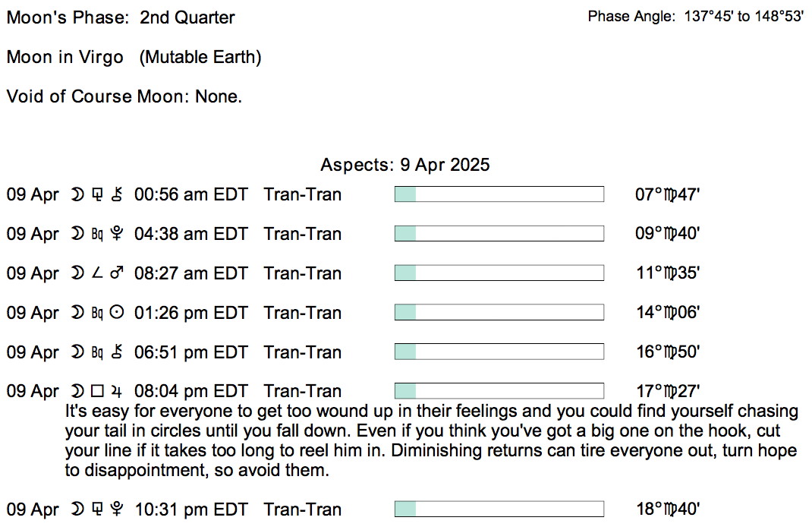
Task: Click the square aspect symbol at 08:04 pm
Action: point(96,392)
